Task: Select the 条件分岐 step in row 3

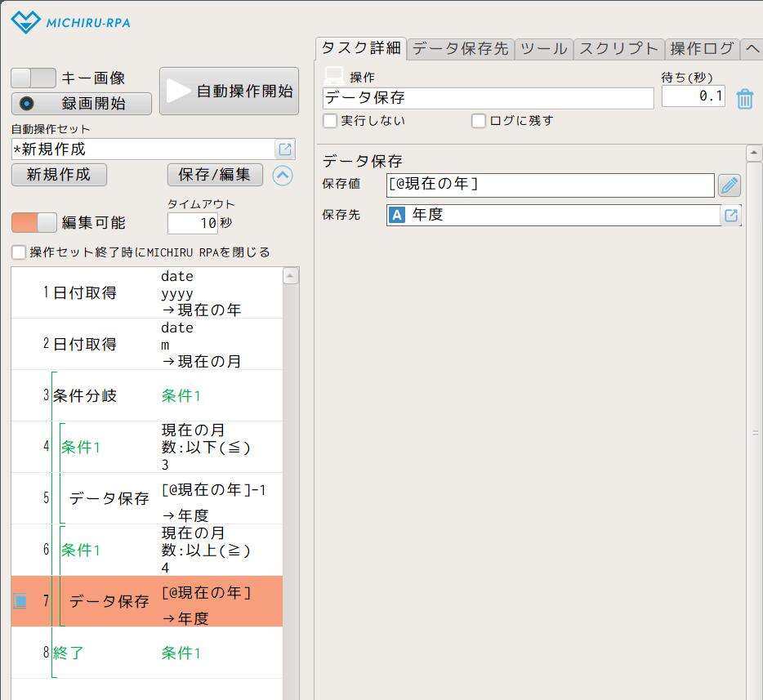Action: pyautogui.click(x=85, y=396)
